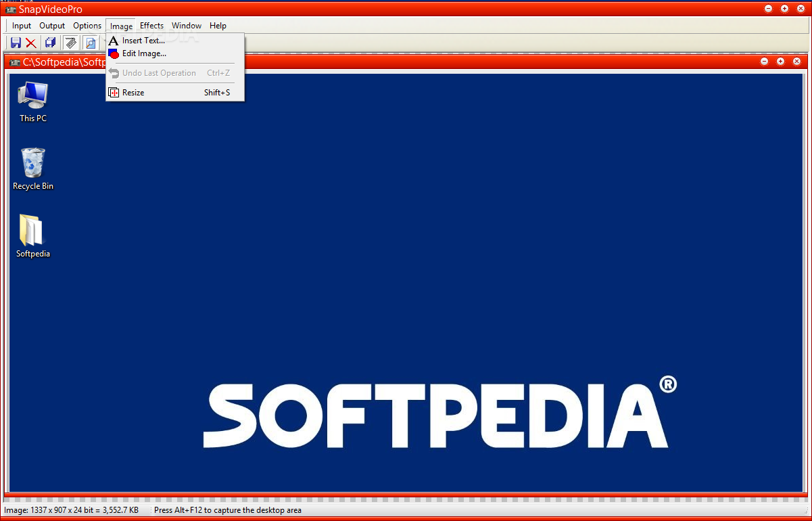The width and height of the screenshot is (812, 521).
Task: Open the Options menu
Action: (x=87, y=26)
